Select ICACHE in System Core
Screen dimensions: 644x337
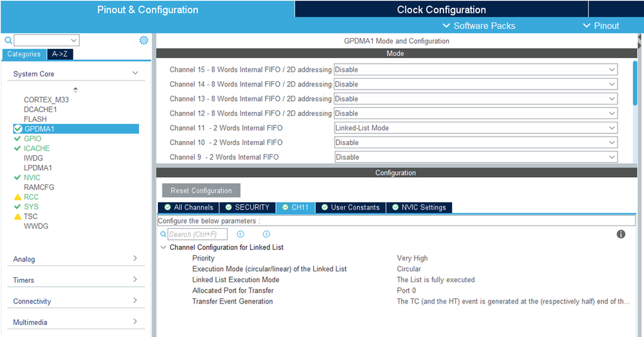pos(37,148)
